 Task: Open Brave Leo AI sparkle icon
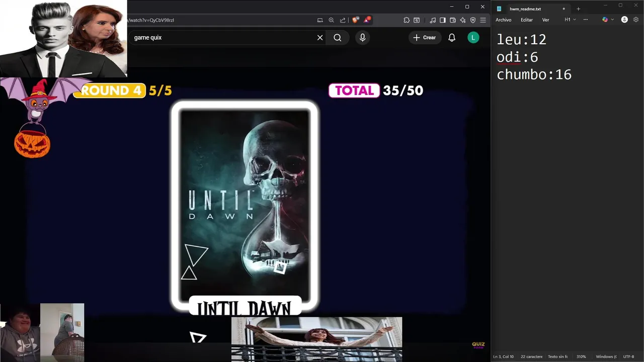tap(463, 20)
